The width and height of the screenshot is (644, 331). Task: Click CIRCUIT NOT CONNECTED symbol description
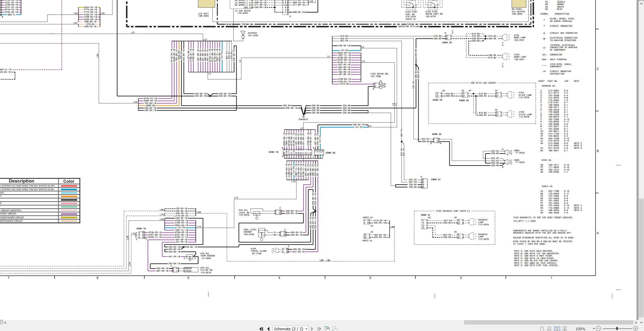coord(564,33)
